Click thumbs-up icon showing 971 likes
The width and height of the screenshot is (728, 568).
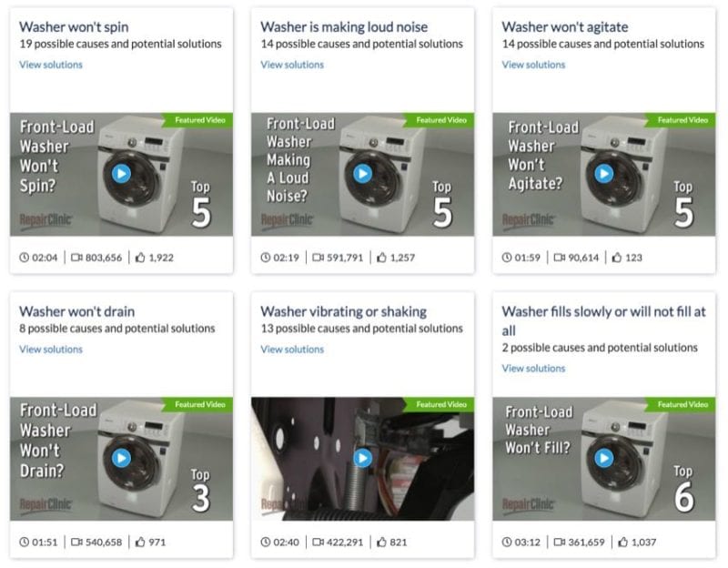tap(140, 542)
